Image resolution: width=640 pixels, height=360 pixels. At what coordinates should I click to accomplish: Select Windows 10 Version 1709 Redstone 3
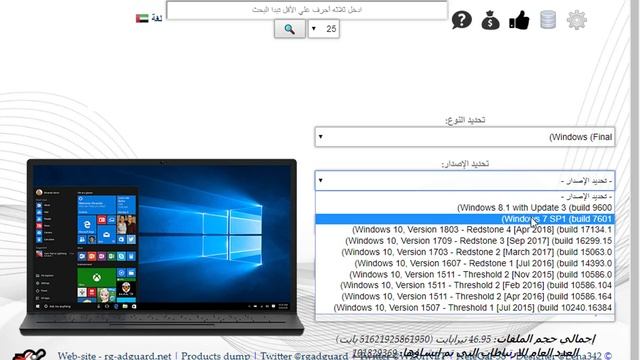click(465, 241)
